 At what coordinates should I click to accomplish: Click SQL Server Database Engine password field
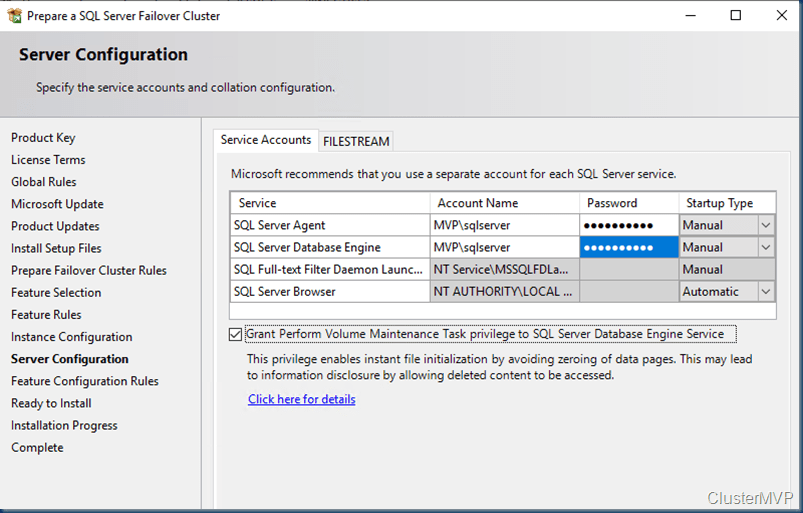(628, 248)
